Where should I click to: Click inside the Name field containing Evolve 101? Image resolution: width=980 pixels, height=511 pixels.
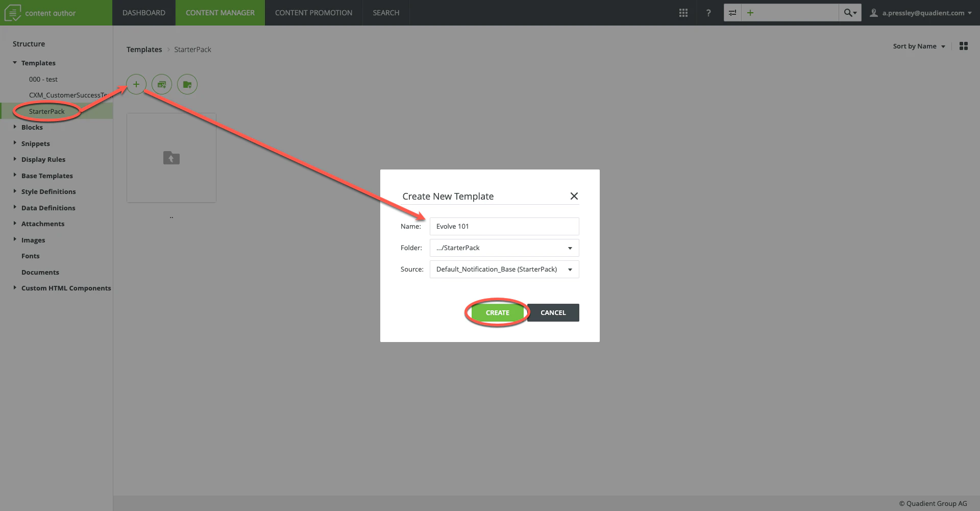[504, 226]
